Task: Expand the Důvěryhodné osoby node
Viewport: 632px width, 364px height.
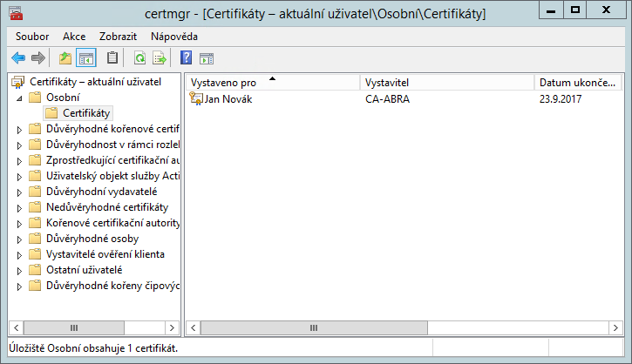Action: (19, 239)
